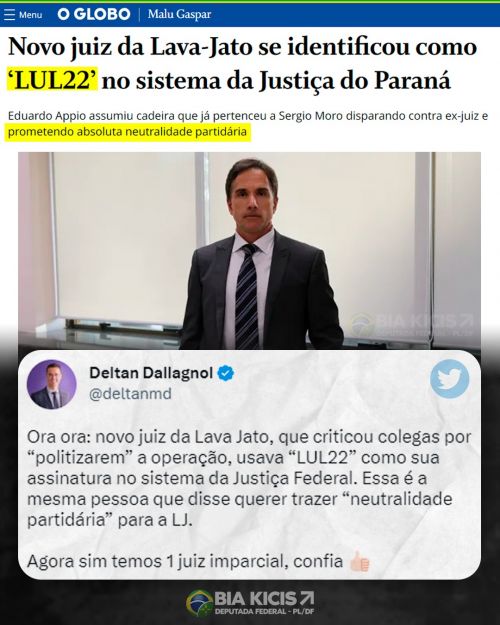This screenshot has height=625, width=500.
Task: Click highlighted 'prometendo absoluta neutralidade partidária' text
Action: click(x=128, y=132)
